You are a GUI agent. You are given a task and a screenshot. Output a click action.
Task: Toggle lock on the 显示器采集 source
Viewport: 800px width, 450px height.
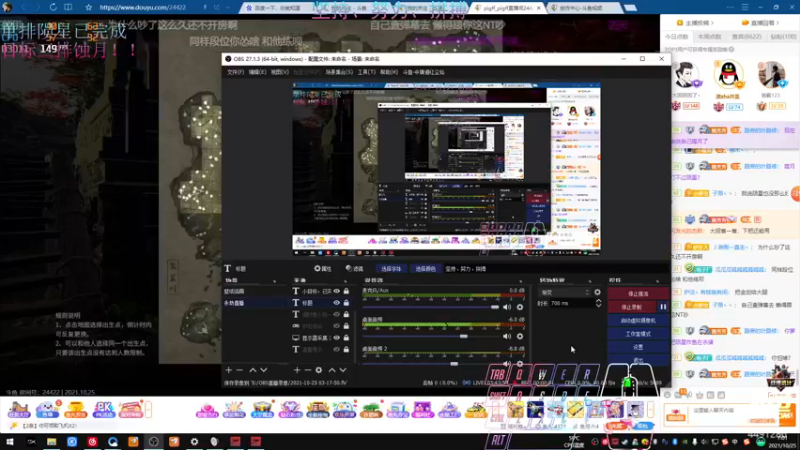pos(346,338)
